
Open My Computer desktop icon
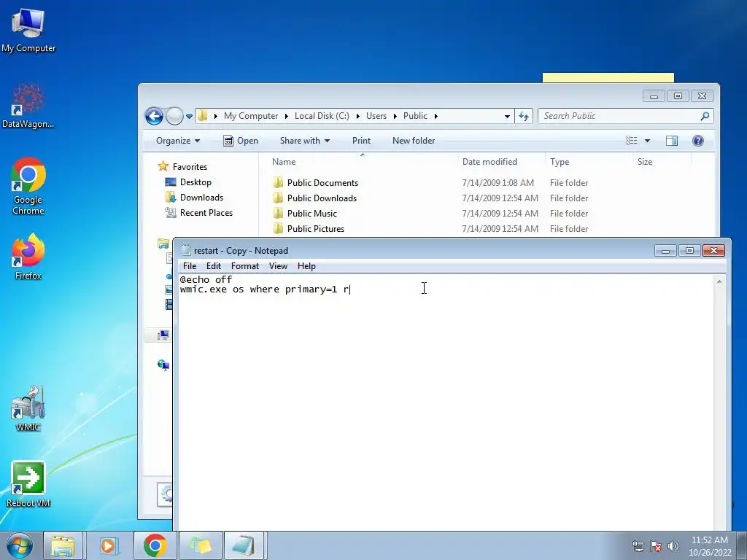(x=28, y=29)
